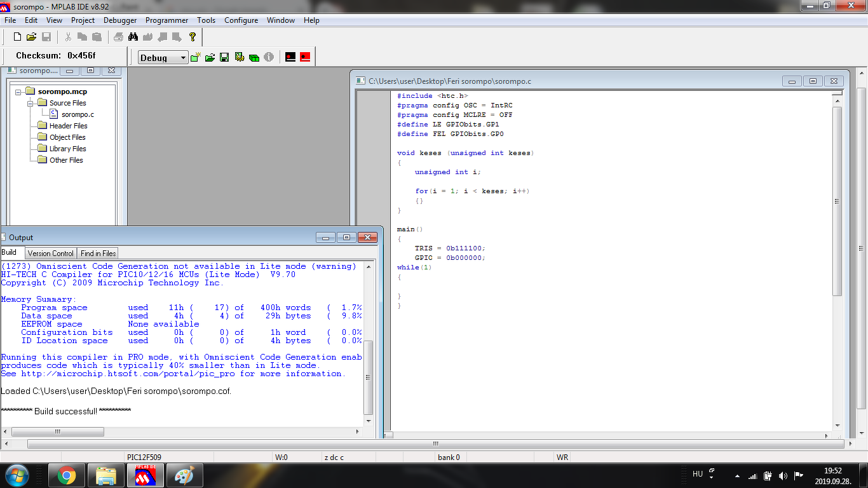
Task: Click the Save Workspace green disk icon
Action: pyautogui.click(x=224, y=57)
